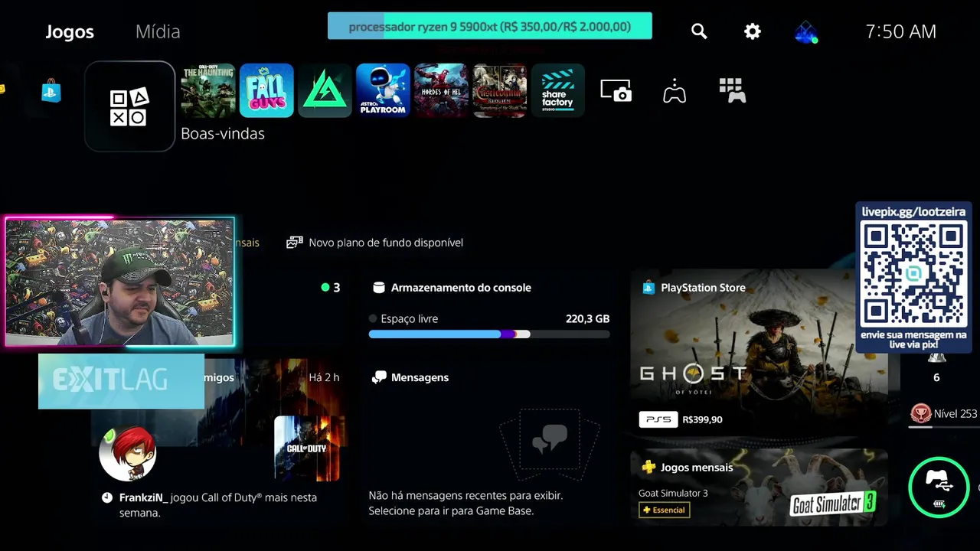This screenshot has width=980, height=551.
Task: Switch to the Mídia tab
Action: point(158,31)
